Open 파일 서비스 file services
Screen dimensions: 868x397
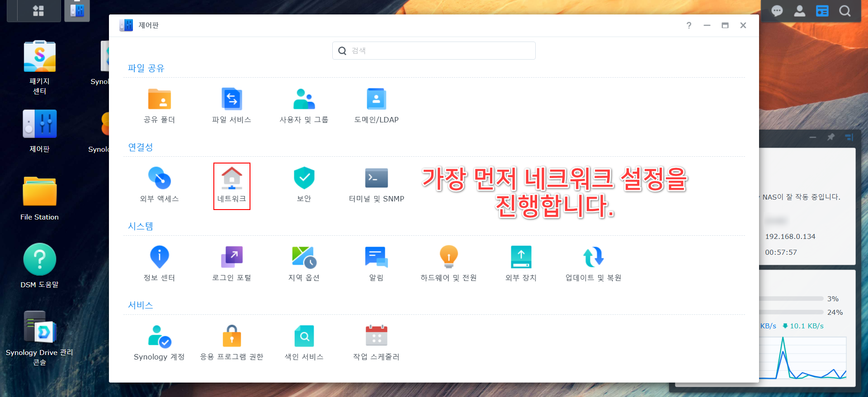pos(231,107)
